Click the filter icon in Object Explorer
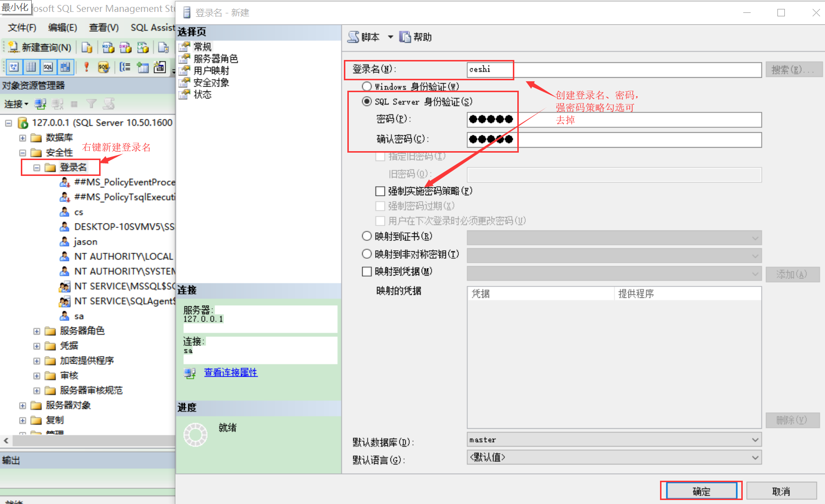The width and height of the screenshot is (825, 504). pos(92,104)
